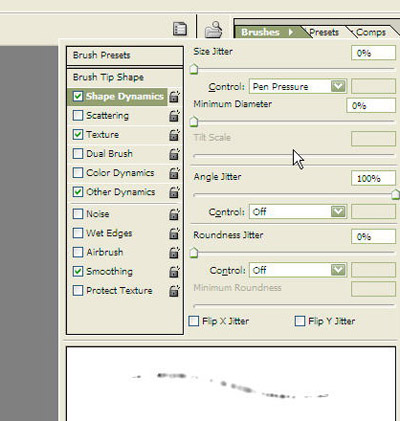
Task: Select the Dual Brush options label
Action: (109, 154)
